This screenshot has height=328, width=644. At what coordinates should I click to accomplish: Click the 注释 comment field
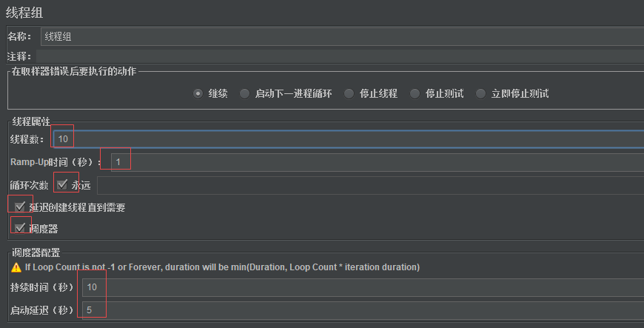(340, 56)
